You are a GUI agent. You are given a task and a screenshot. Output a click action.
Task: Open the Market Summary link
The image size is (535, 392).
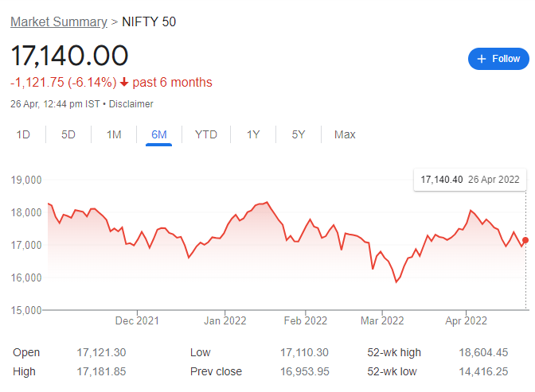point(59,21)
